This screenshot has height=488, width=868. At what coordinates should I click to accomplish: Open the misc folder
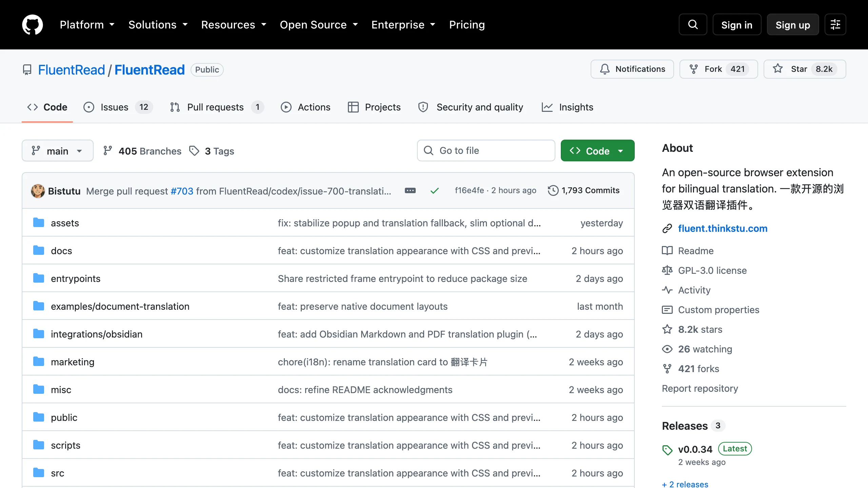[x=61, y=390]
